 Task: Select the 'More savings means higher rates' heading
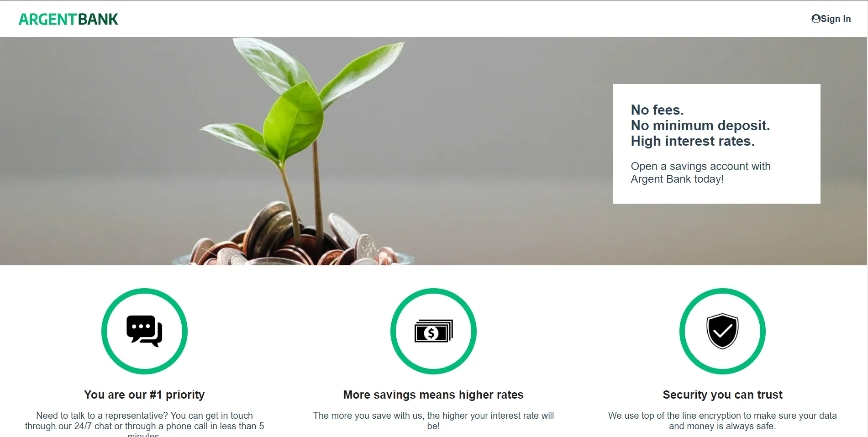[x=433, y=395]
